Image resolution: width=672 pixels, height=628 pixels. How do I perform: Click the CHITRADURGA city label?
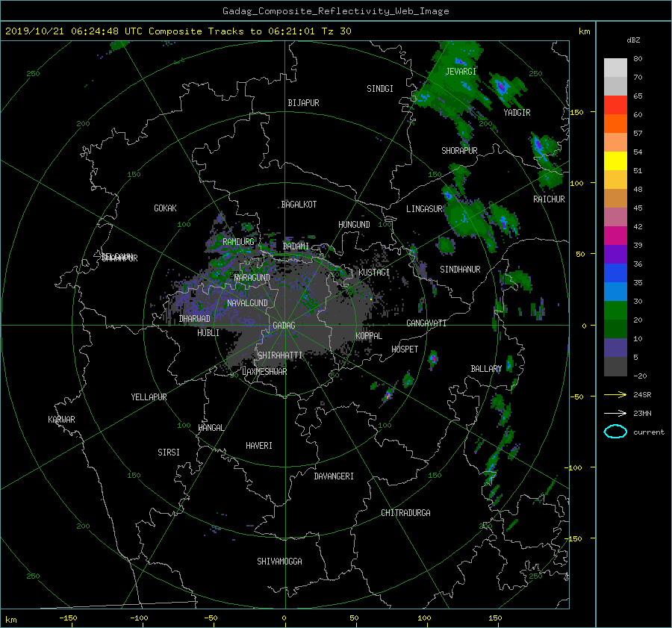point(405,513)
